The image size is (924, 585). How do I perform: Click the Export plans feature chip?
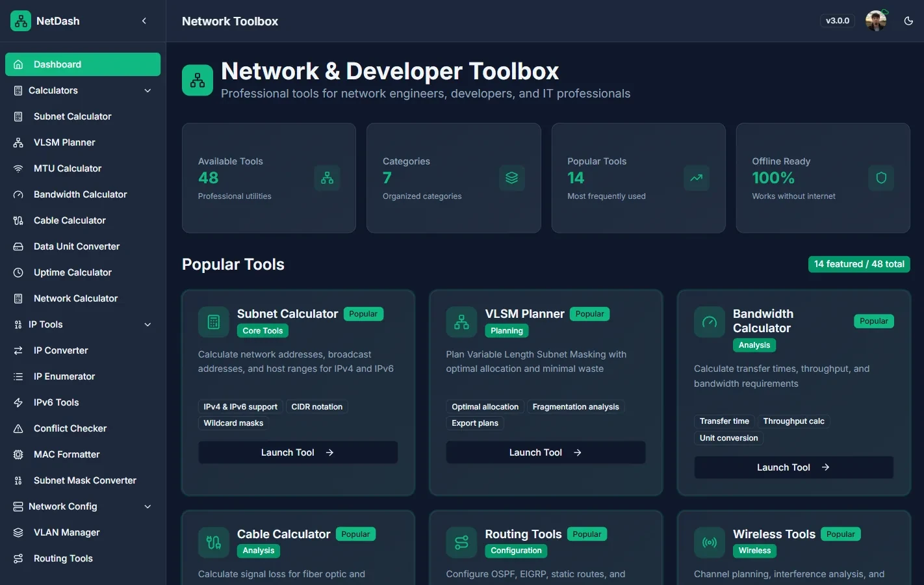pos(475,423)
